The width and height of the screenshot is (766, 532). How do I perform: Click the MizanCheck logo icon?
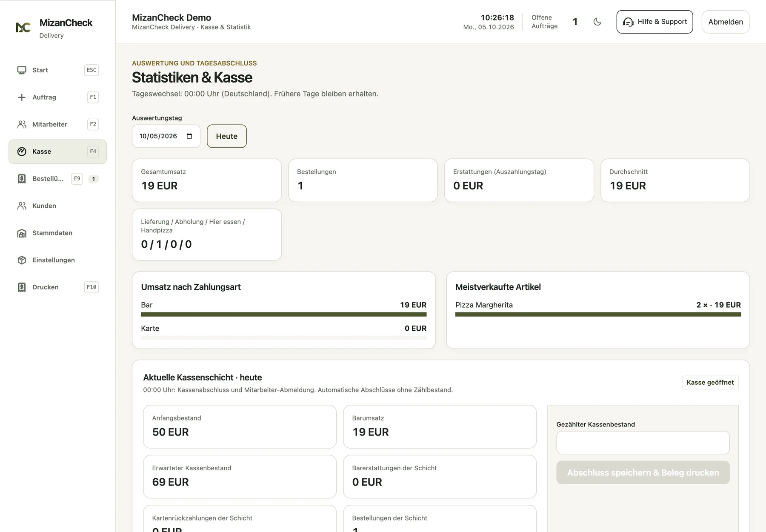(23, 28)
